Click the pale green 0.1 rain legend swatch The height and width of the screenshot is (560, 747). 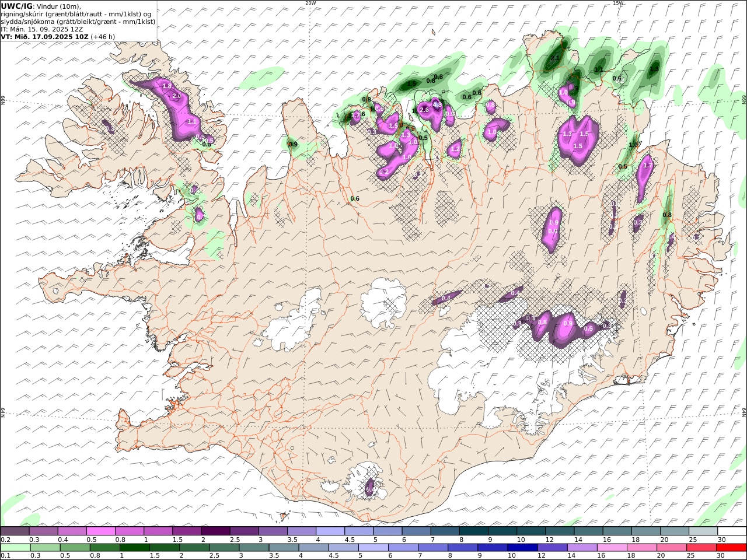coord(15,548)
